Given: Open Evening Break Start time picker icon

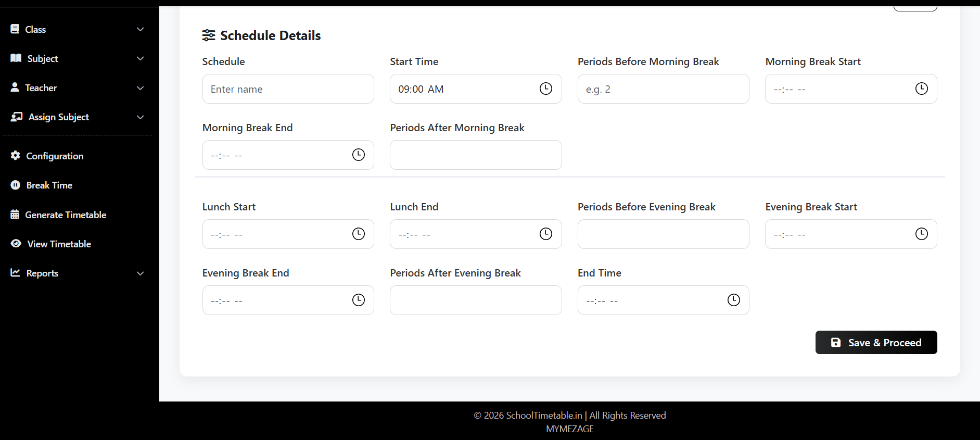Looking at the screenshot, I should coord(921,234).
